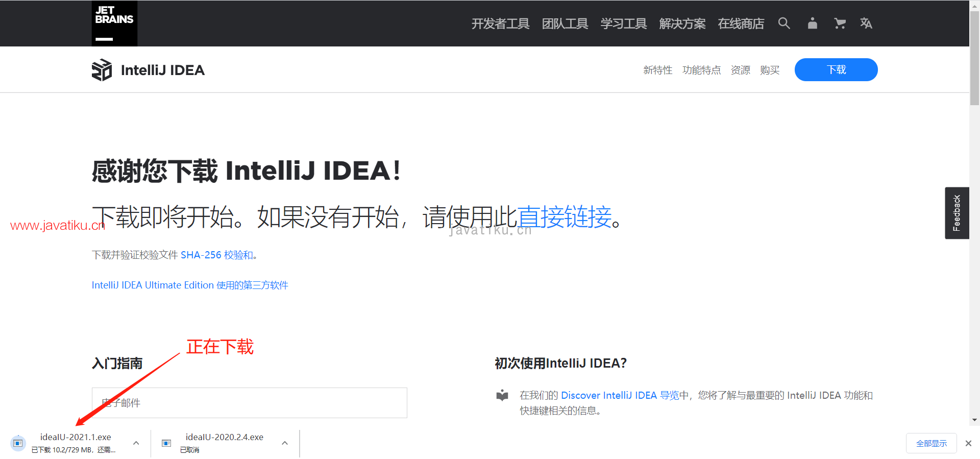The image size is (980, 459).
Task: Go to the 新特性 page
Action: pos(658,70)
